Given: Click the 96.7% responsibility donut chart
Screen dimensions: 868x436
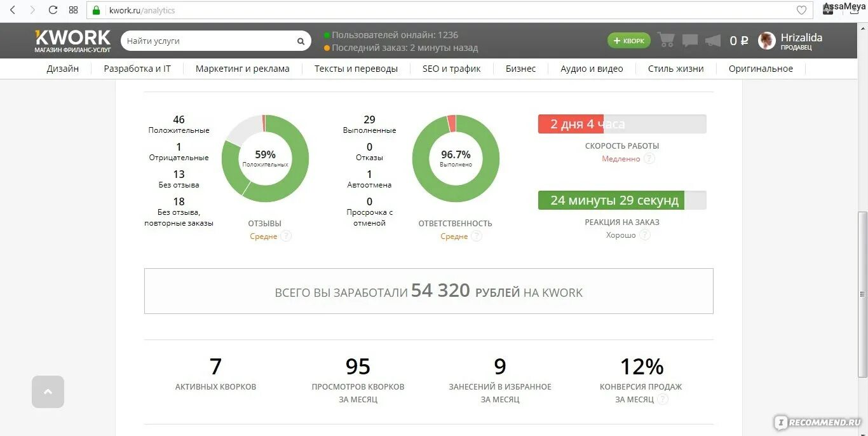Looking at the screenshot, I should point(456,159).
